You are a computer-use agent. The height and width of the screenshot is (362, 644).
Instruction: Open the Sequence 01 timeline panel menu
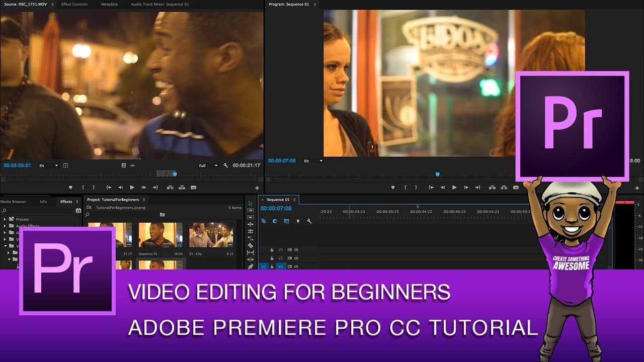pyautogui.click(x=295, y=200)
